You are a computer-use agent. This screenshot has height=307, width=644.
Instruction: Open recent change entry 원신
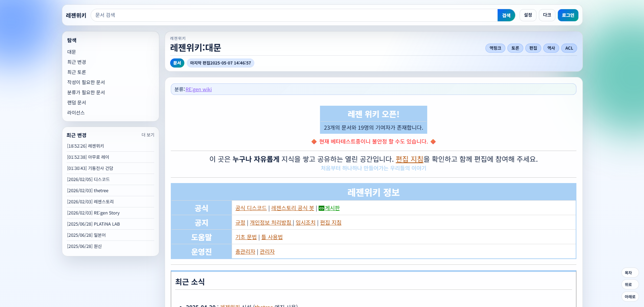pyautogui.click(x=85, y=246)
